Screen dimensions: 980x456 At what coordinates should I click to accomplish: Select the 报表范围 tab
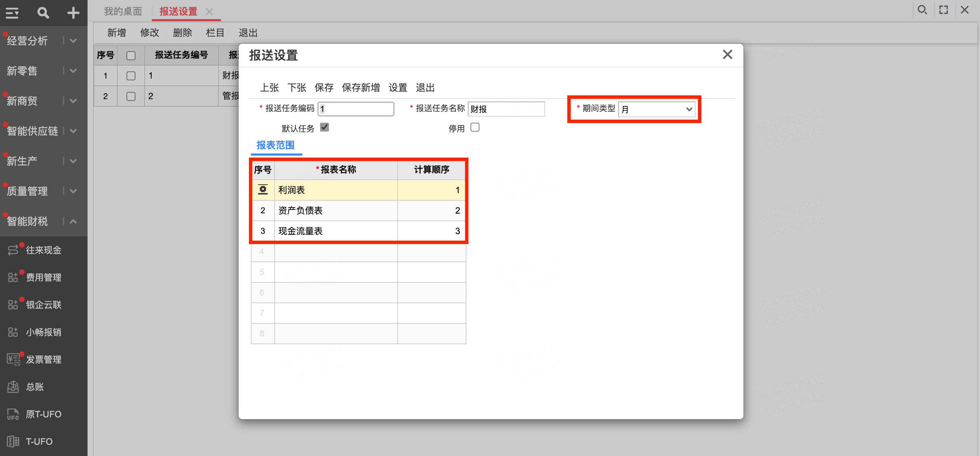[276, 145]
